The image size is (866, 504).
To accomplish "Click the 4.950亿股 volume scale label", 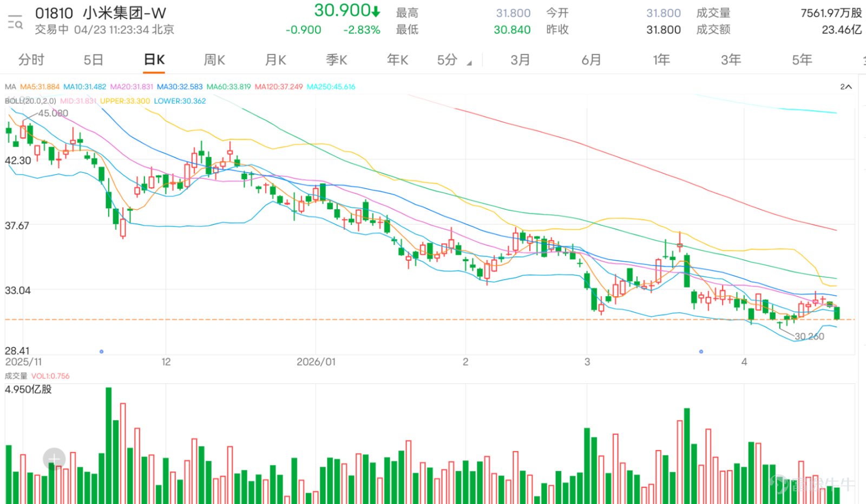I will coord(28,389).
